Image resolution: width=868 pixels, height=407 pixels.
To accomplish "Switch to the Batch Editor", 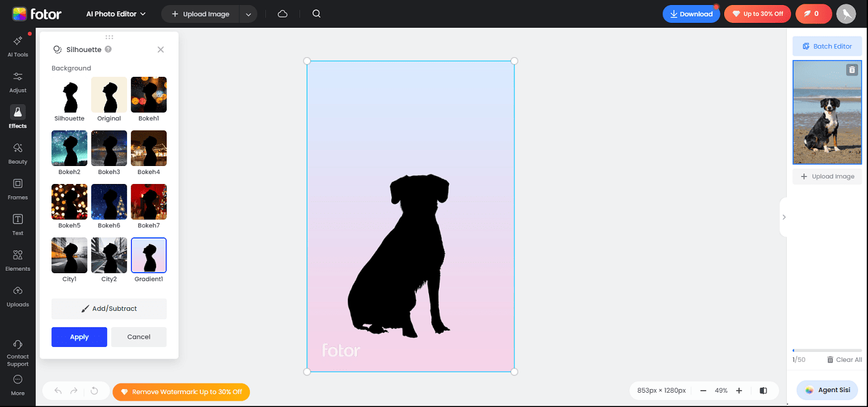I will 827,46.
